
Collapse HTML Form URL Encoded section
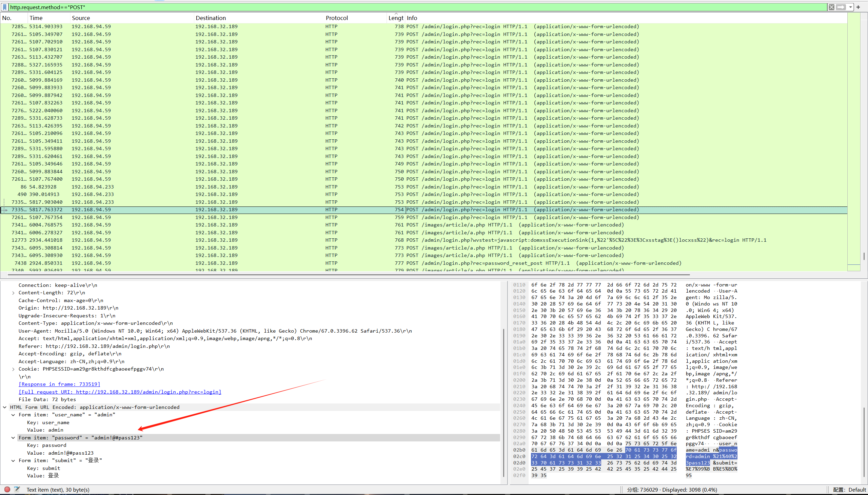pos(5,407)
